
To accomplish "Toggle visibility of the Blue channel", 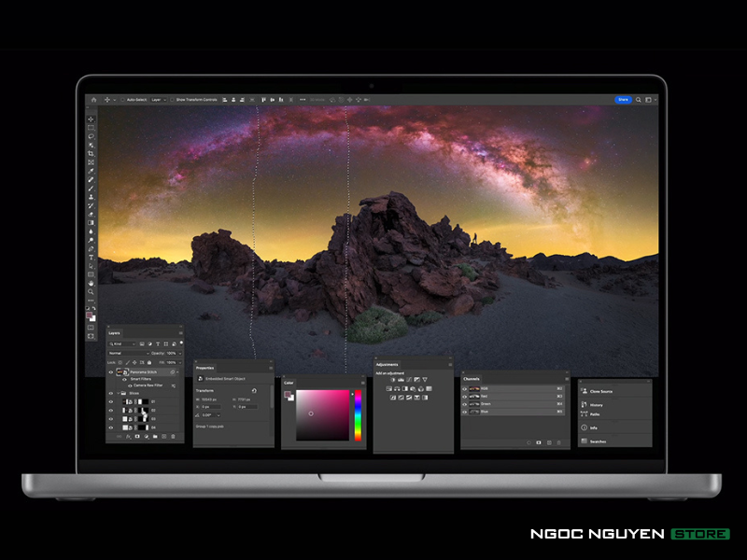I will point(465,411).
